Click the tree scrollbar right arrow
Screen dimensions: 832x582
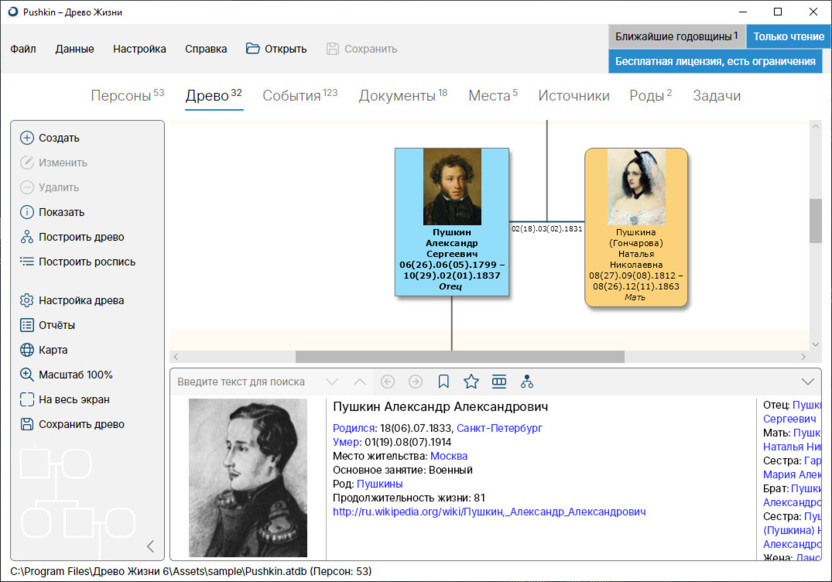(x=803, y=357)
